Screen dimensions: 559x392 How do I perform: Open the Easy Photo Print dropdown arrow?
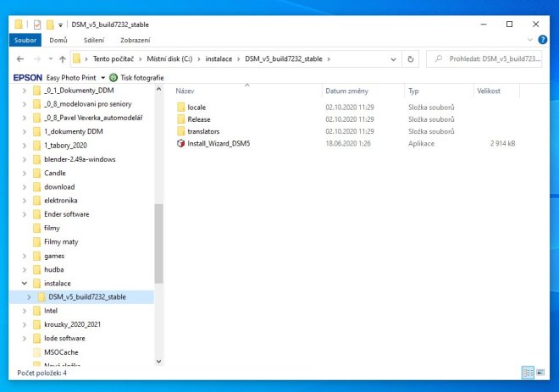(x=103, y=78)
